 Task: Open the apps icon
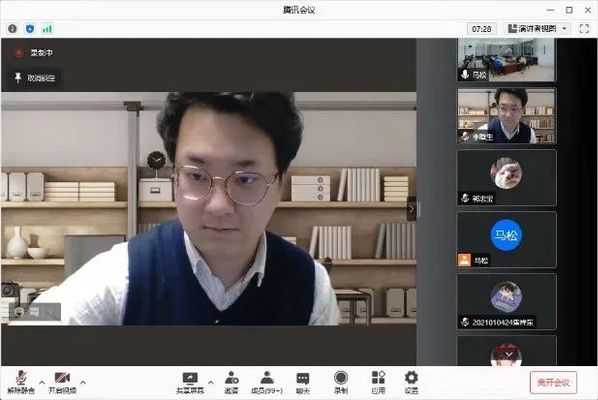tap(378, 383)
